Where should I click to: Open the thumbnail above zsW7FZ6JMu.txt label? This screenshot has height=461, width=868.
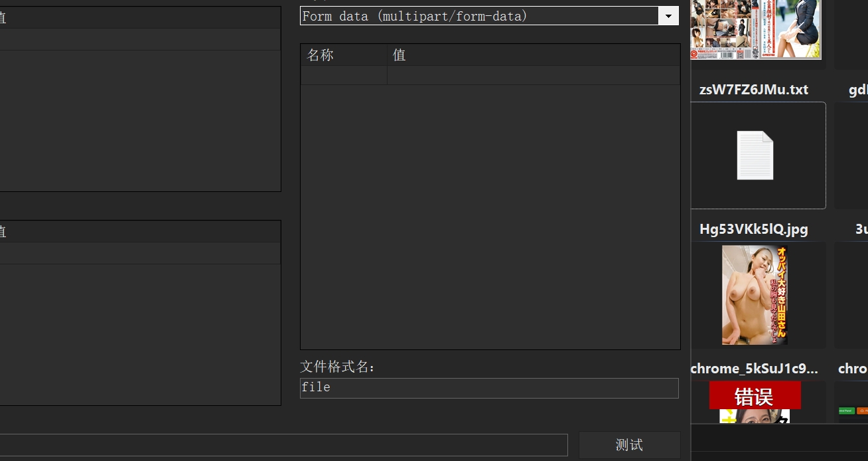coord(756,29)
